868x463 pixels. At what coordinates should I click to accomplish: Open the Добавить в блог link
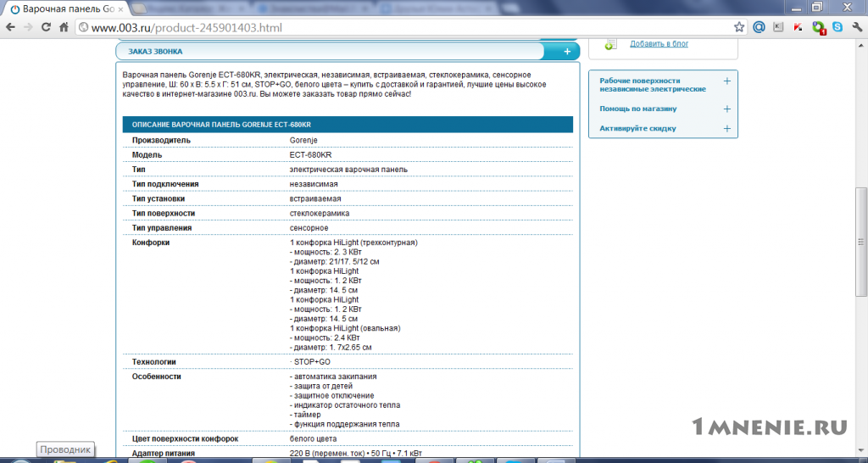pos(659,44)
